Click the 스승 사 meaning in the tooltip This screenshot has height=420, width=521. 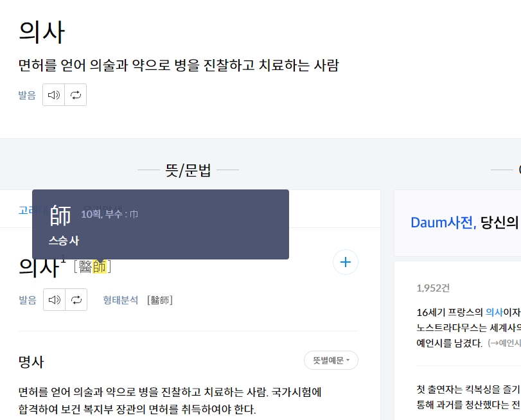point(64,241)
